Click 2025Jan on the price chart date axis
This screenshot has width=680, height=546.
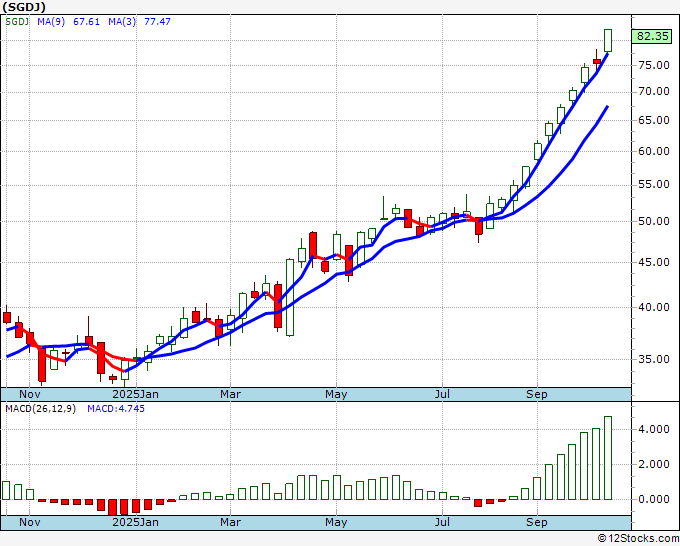pyautogui.click(x=135, y=394)
